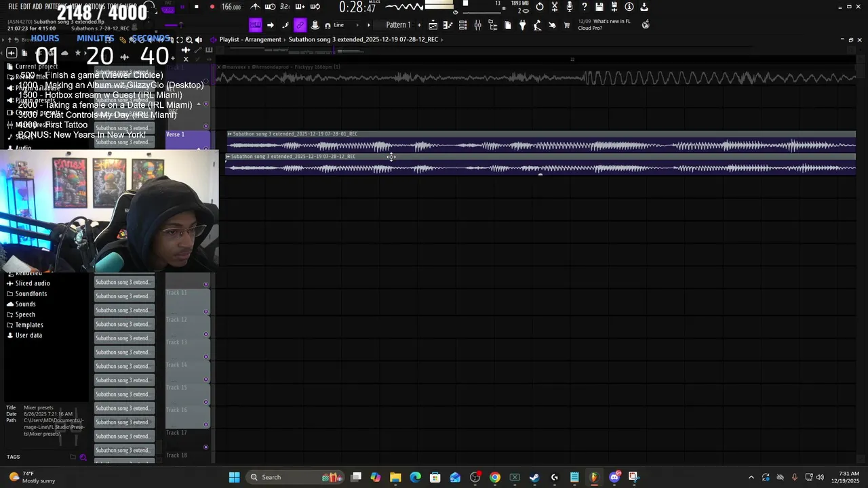
Task: Select the upper Subathon song 3 extended_2025-12-19 07-28-01_REC clip
Action: tap(541, 142)
